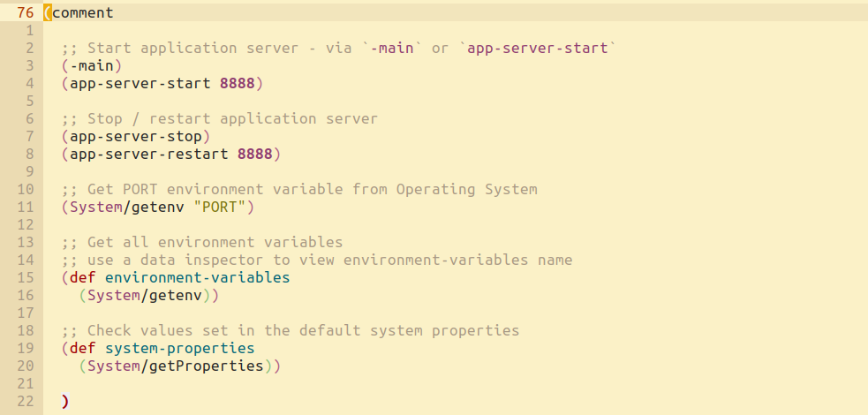Click the "PORT" string literal
Image resolution: width=868 pixels, height=415 pixels.
tap(219, 207)
